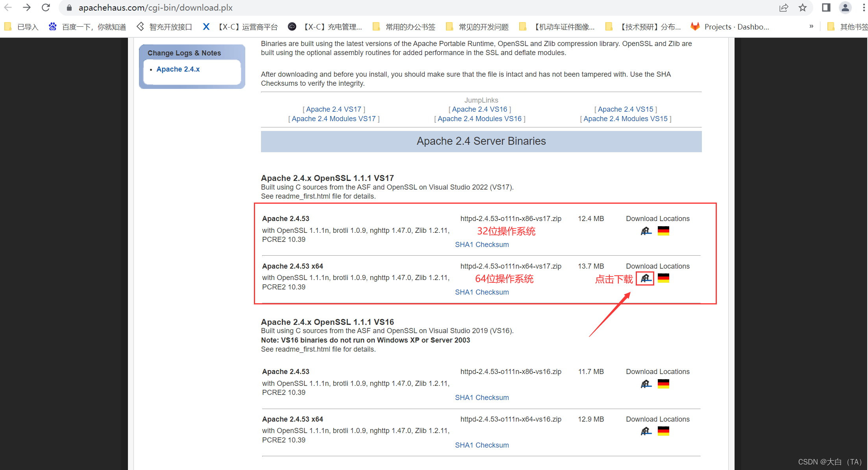
Task: Bookmark this page with the star icon
Action: click(803, 7)
